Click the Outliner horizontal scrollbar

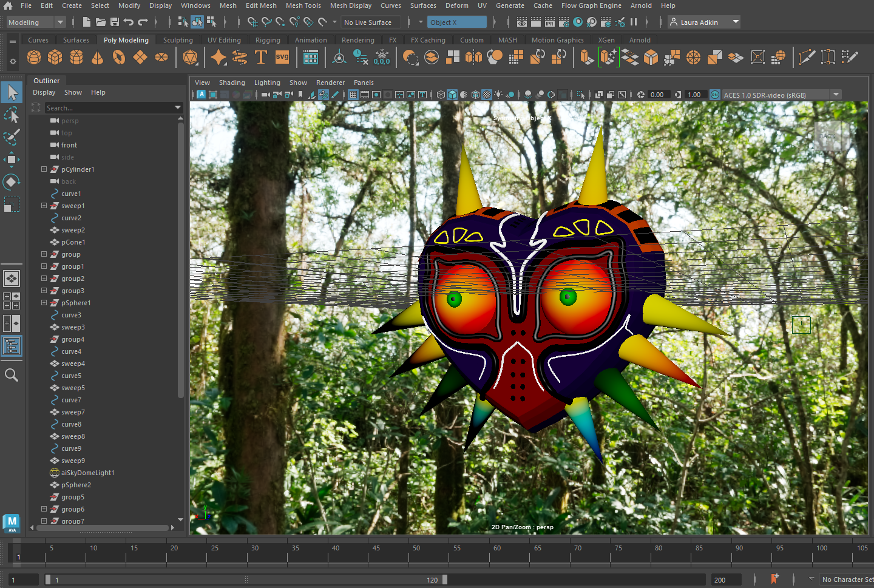click(102, 528)
